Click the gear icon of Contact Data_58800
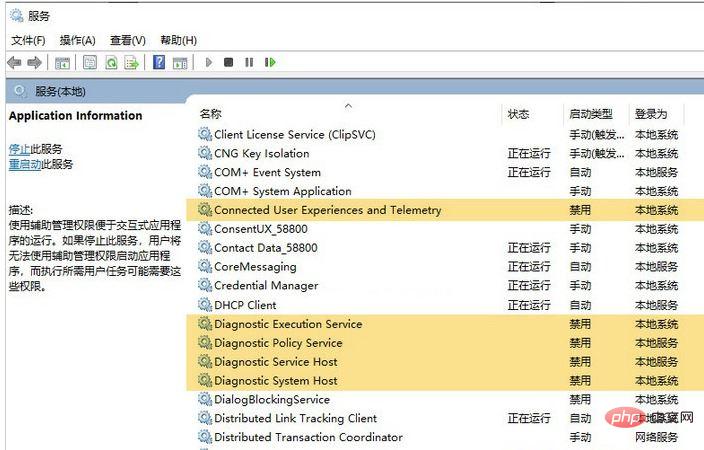This screenshot has height=450, width=704. point(205,247)
